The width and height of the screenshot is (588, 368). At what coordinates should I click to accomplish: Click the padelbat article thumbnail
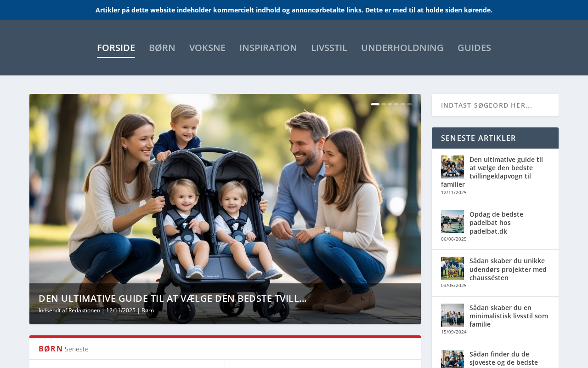tap(452, 222)
